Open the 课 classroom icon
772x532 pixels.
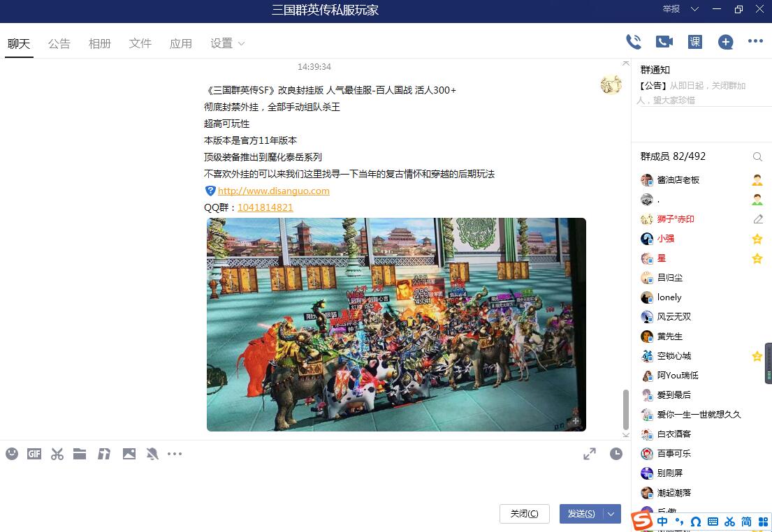(695, 42)
